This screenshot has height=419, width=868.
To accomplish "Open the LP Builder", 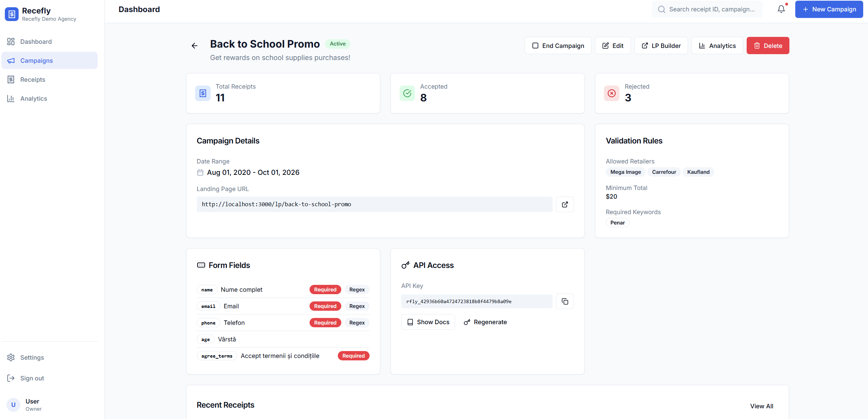I will pos(661,45).
